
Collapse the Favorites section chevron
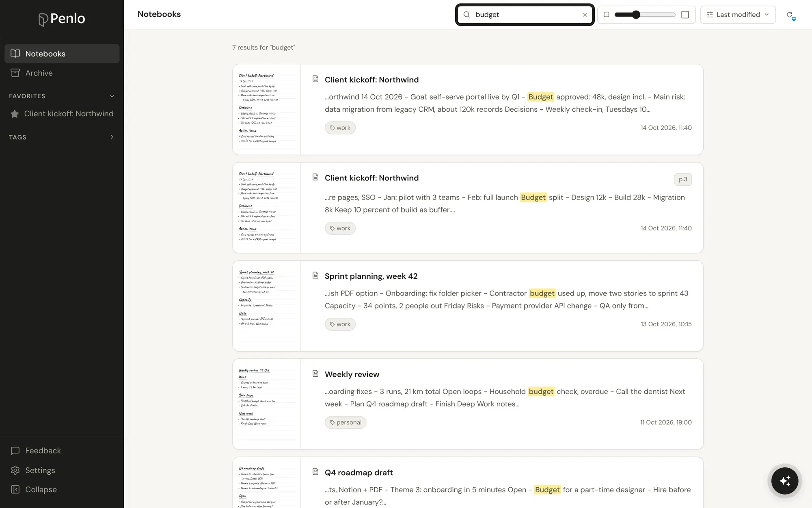click(x=112, y=96)
